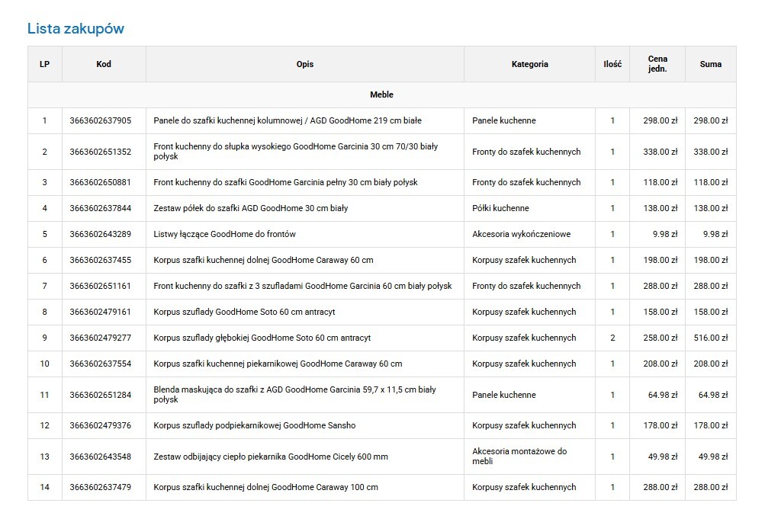Click the quantity 2 cell

click(x=612, y=338)
